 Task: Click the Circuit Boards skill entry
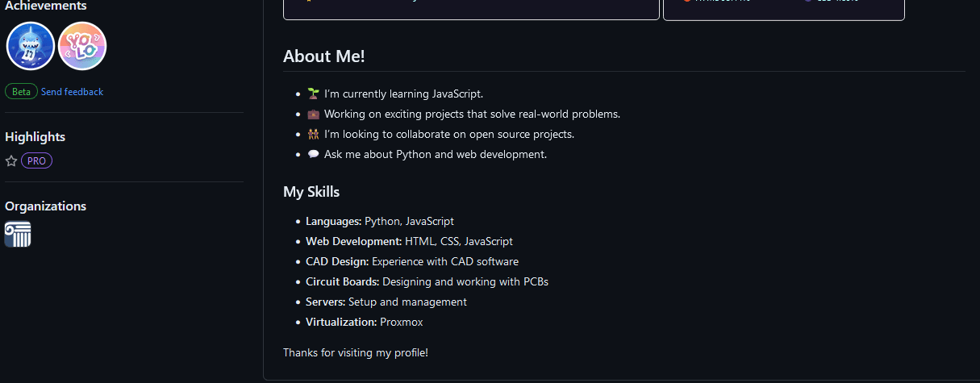[427, 281]
